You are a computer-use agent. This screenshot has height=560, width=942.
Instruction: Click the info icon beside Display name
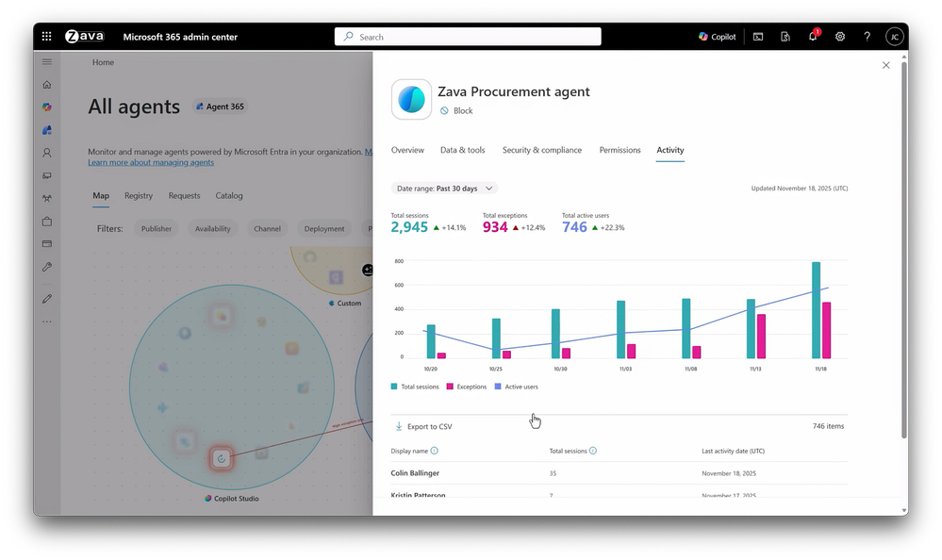(435, 451)
